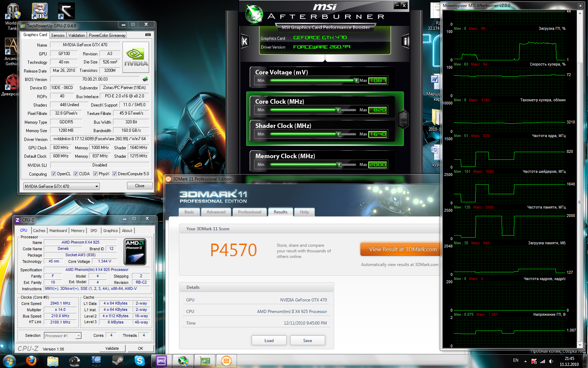The height and width of the screenshot is (368, 588).
Task: Show hidden tray icons arrow
Action: [525, 361]
